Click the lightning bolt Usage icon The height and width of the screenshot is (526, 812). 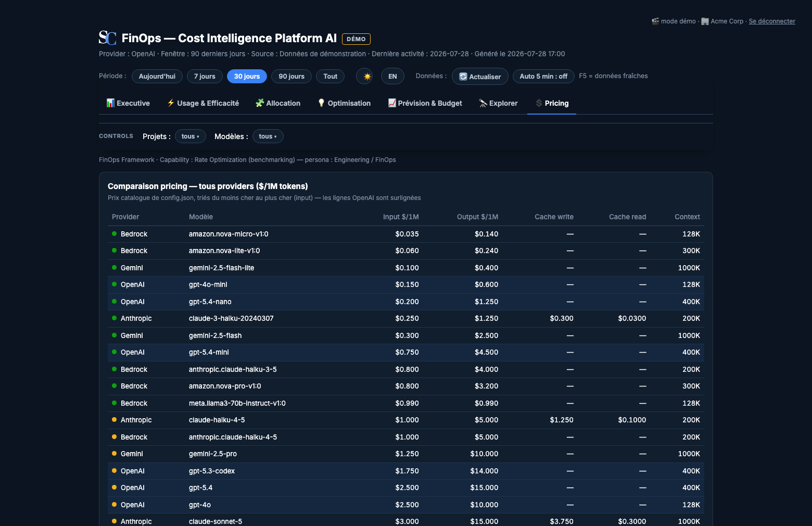pyautogui.click(x=171, y=103)
